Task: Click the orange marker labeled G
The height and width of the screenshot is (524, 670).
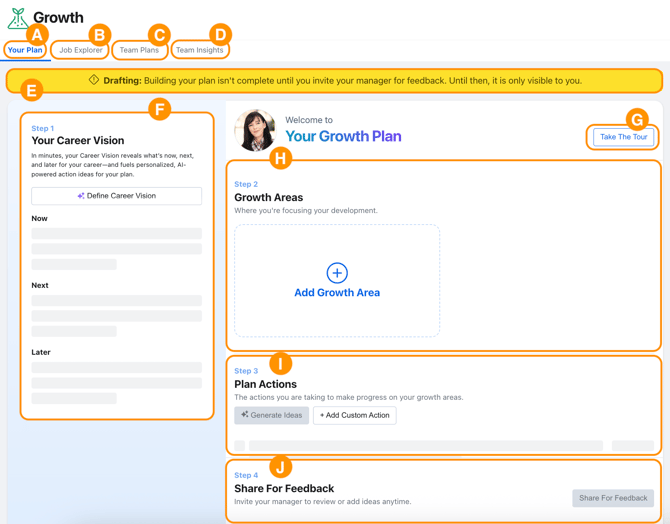Action: pyautogui.click(x=637, y=119)
